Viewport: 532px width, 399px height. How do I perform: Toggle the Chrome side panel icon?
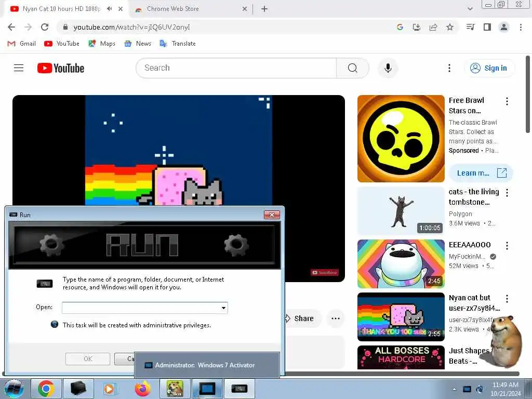tap(487, 27)
